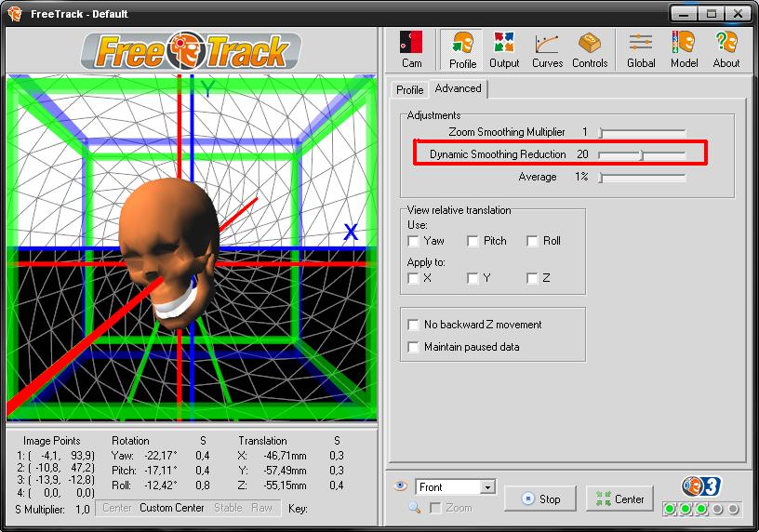The width and height of the screenshot is (759, 532).
Task: Open the Global settings icon
Action: (641, 49)
